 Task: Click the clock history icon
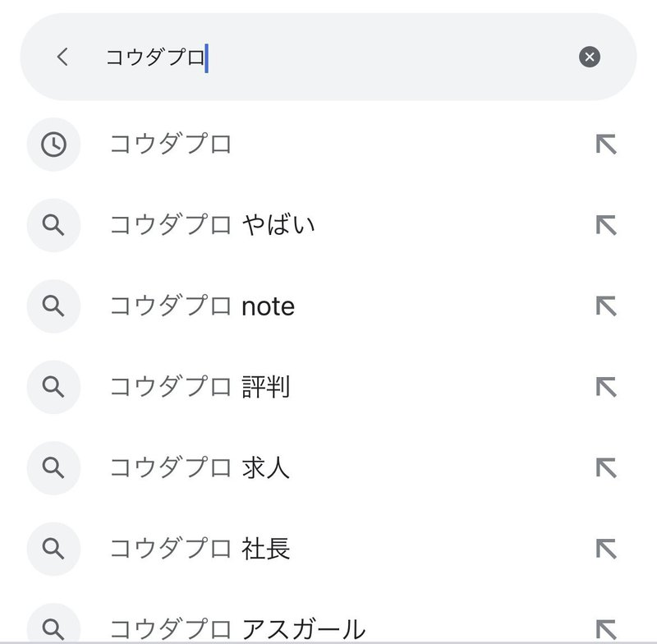[x=53, y=145]
